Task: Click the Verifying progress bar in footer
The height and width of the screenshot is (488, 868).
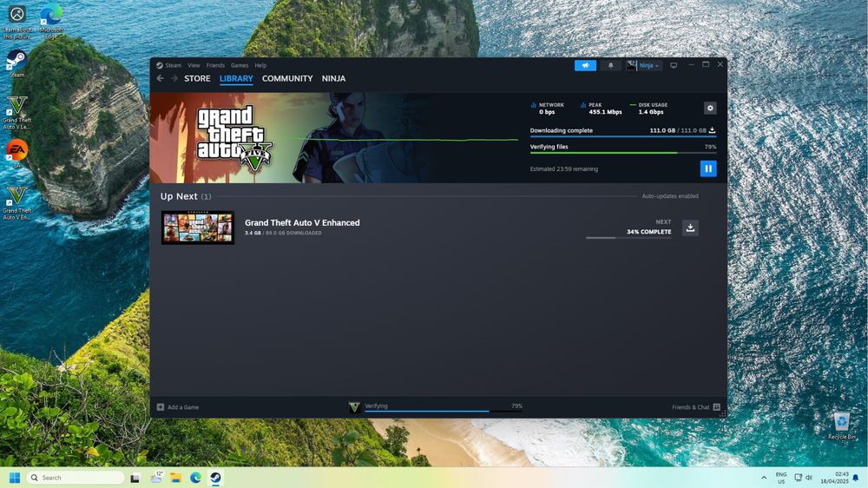Action: point(443,411)
